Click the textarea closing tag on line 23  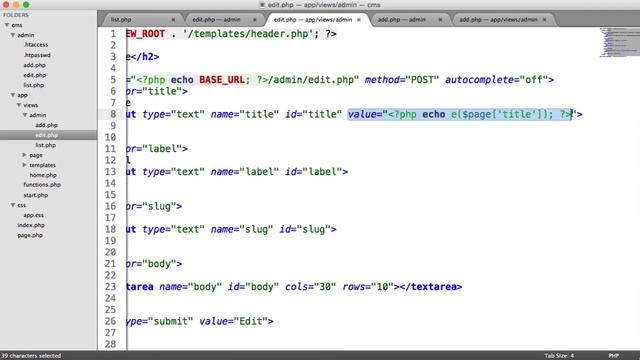click(431, 287)
